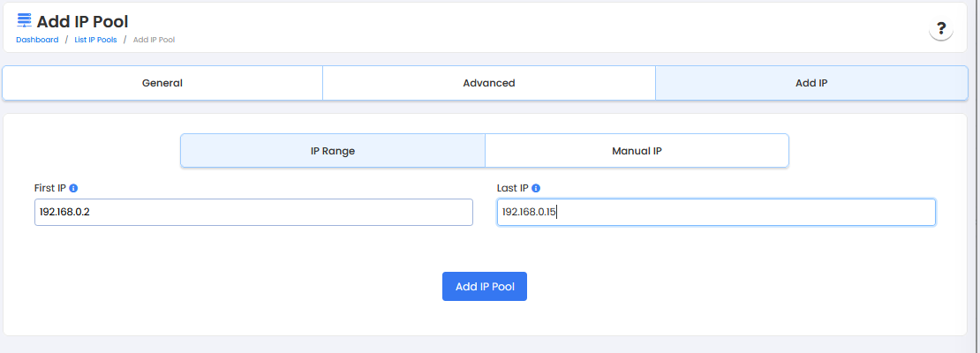Image resolution: width=980 pixels, height=353 pixels.
Task: Click the Last IP field label
Action: (512, 188)
